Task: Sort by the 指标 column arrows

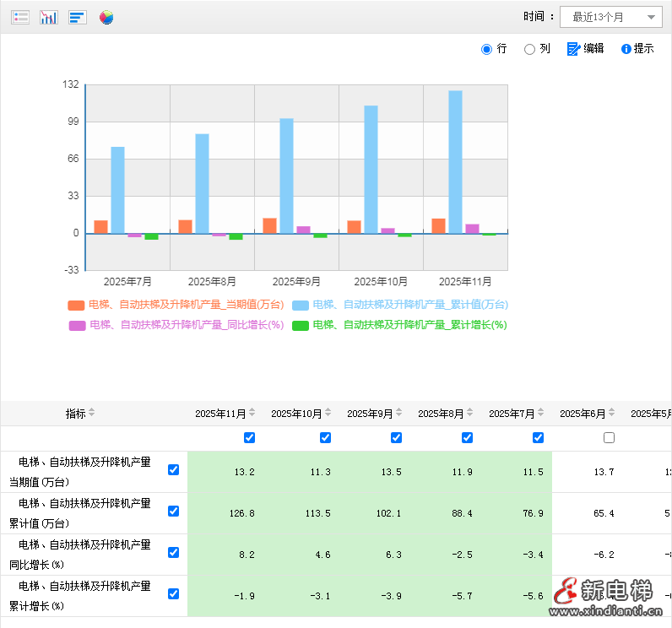Action: (x=92, y=413)
